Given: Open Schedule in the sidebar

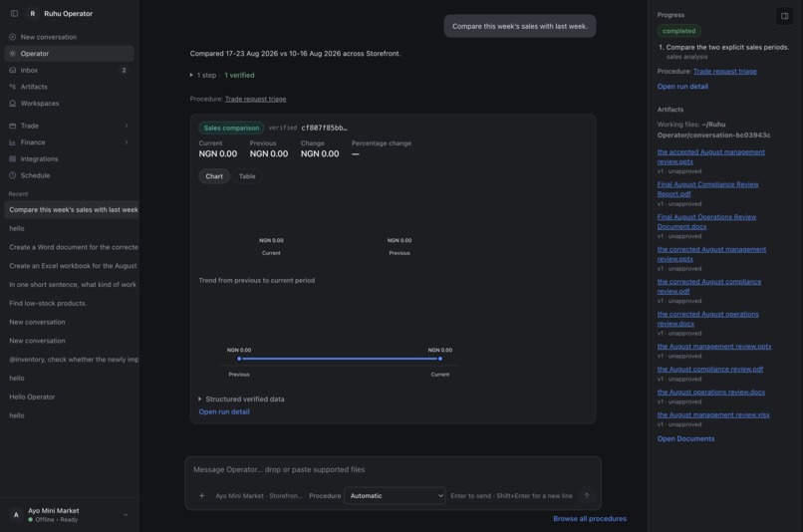Looking at the screenshot, I should pos(69,175).
